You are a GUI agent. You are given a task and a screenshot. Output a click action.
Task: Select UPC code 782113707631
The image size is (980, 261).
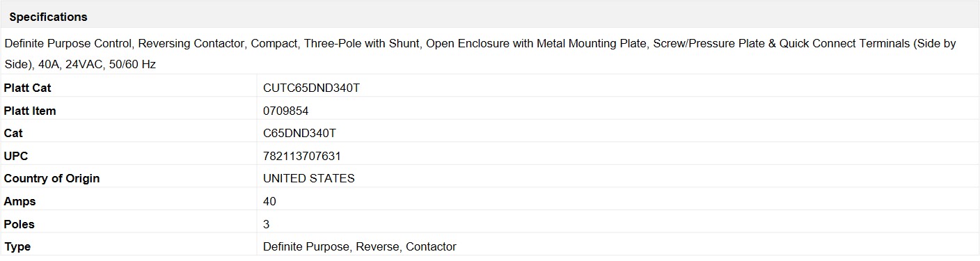302,156
